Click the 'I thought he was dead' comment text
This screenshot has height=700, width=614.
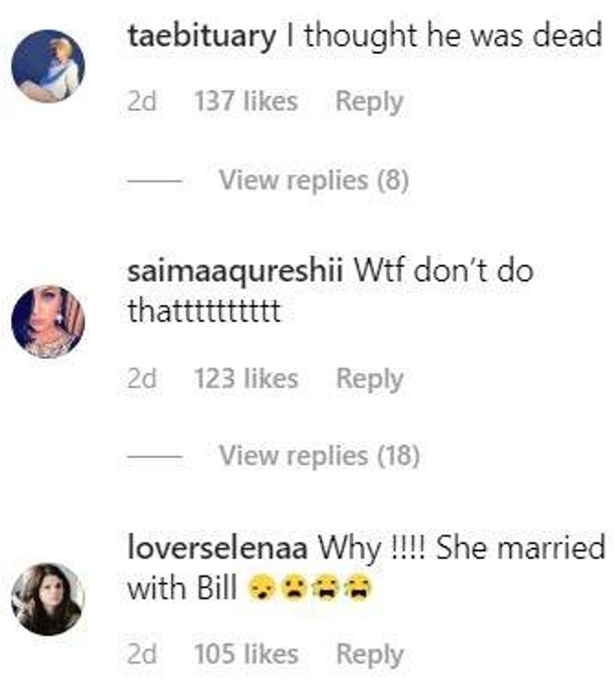point(444,36)
